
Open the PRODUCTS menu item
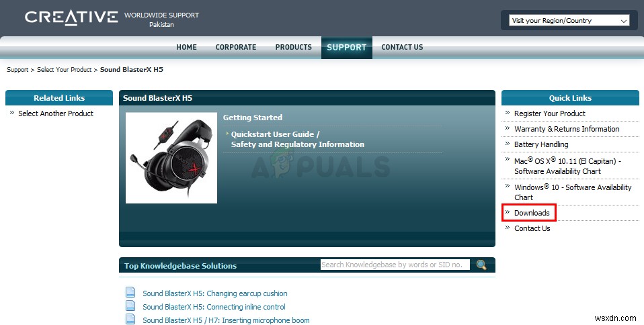(x=293, y=47)
